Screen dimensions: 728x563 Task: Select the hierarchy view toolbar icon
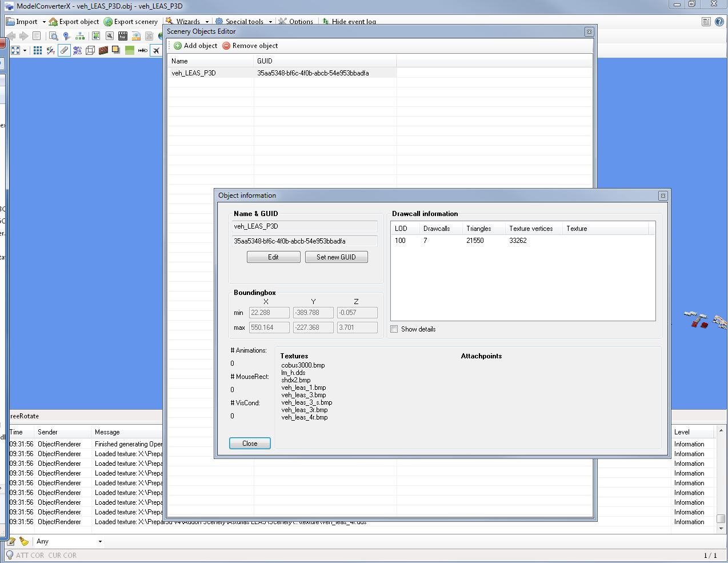(x=80, y=35)
